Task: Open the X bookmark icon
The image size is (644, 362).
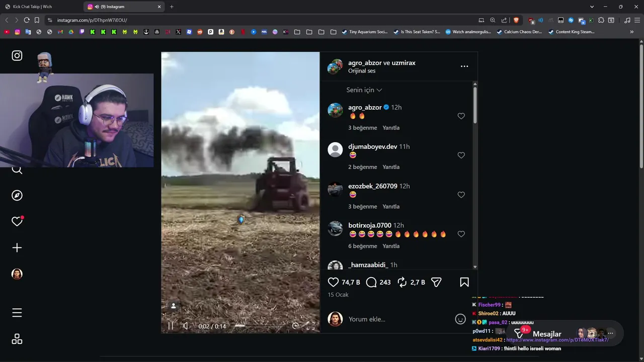Action: (x=178, y=32)
